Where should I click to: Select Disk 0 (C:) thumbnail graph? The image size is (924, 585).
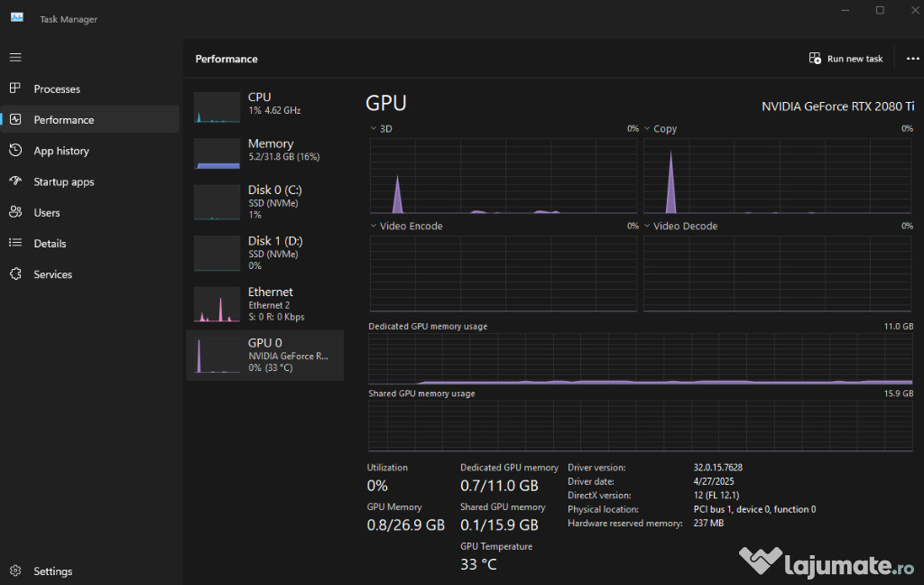[x=217, y=202]
